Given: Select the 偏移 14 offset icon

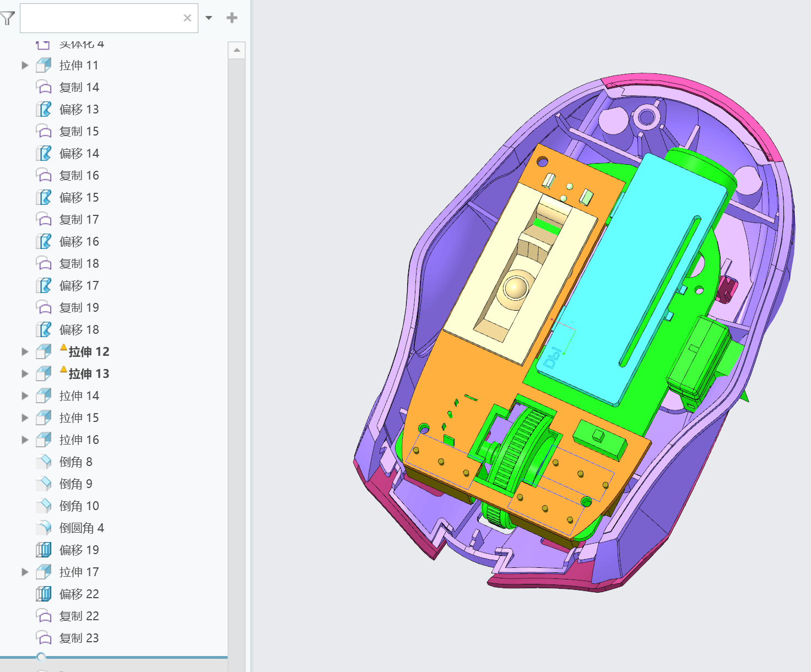Looking at the screenshot, I should [44, 153].
